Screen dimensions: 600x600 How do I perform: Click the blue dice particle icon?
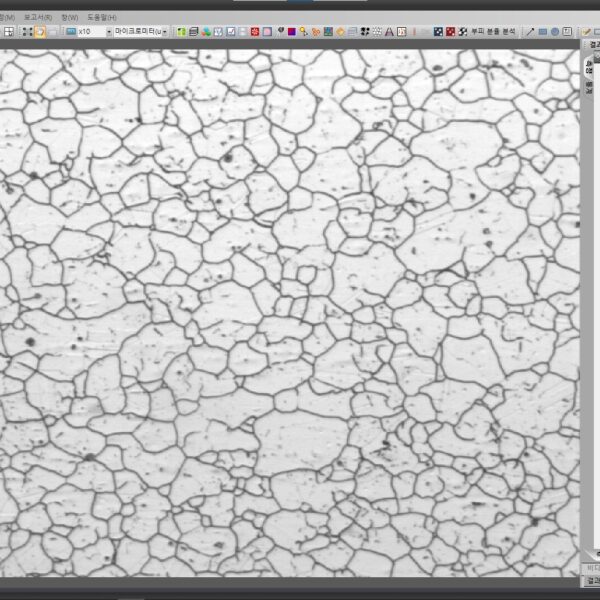coord(438,32)
